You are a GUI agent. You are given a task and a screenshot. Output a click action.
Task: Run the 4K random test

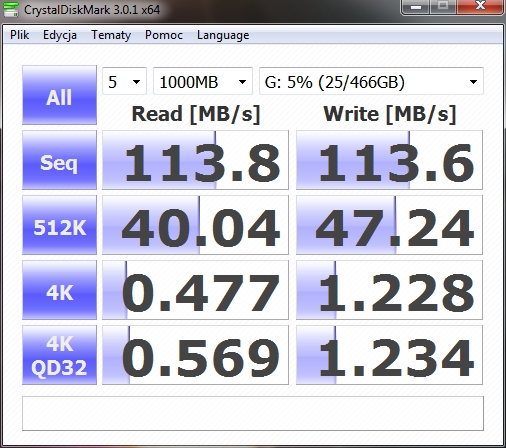pyautogui.click(x=59, y=290)
